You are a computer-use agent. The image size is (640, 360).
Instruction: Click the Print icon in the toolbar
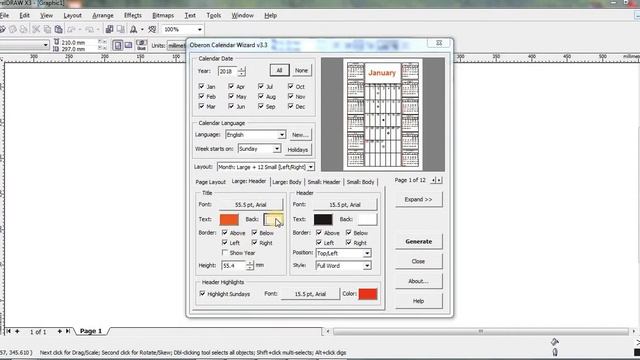[x=24, y=29]
